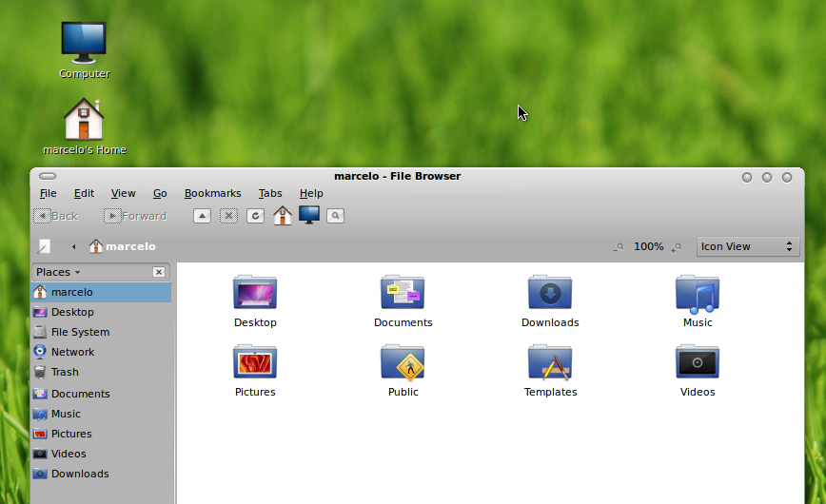This screenshot has width=826, height=504.
Task: Open the Icon View dropdown
Action: 748,246
